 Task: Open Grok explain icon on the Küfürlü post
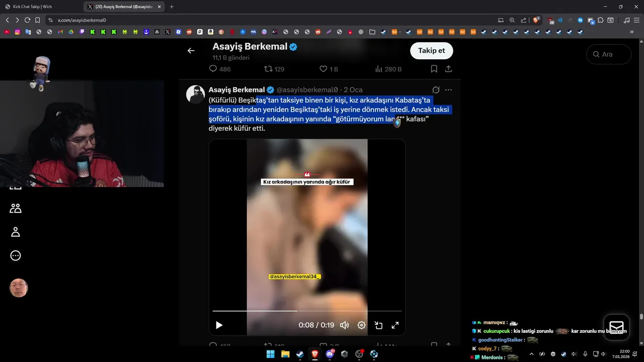436,90
